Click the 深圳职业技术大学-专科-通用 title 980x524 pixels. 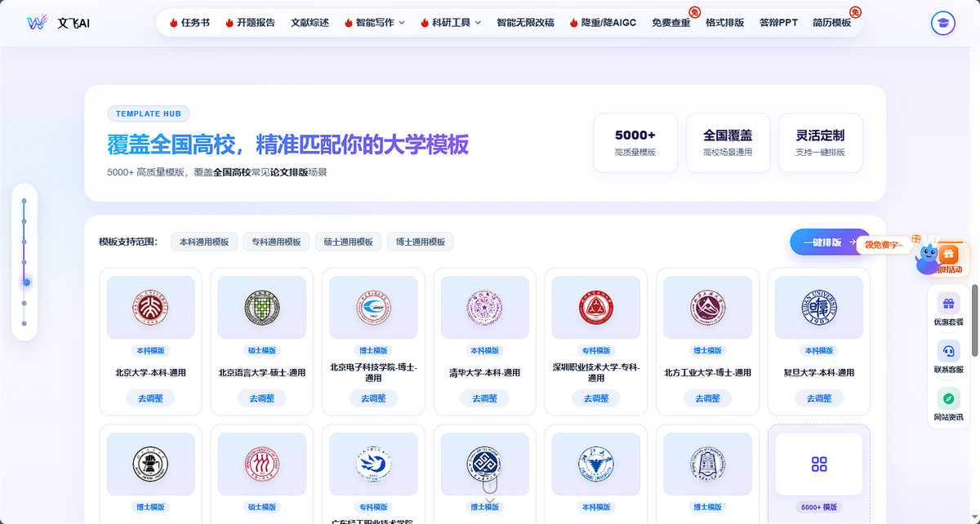[596, 372]
